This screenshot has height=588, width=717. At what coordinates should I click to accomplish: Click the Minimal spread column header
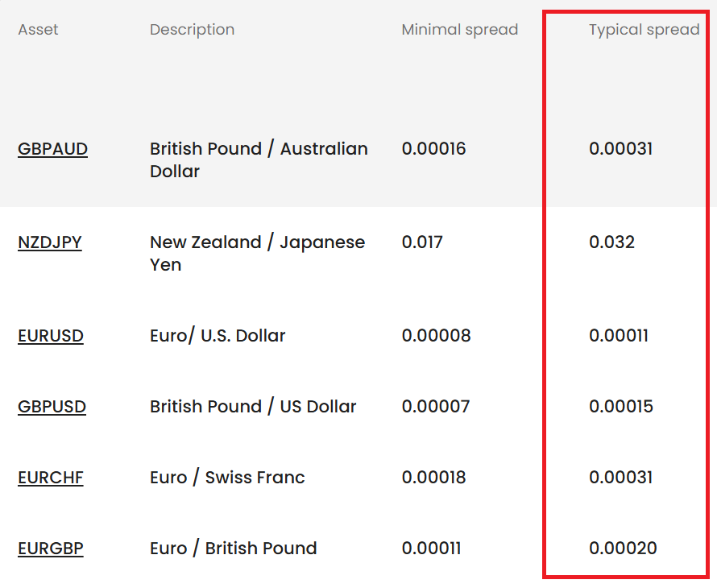459,30
